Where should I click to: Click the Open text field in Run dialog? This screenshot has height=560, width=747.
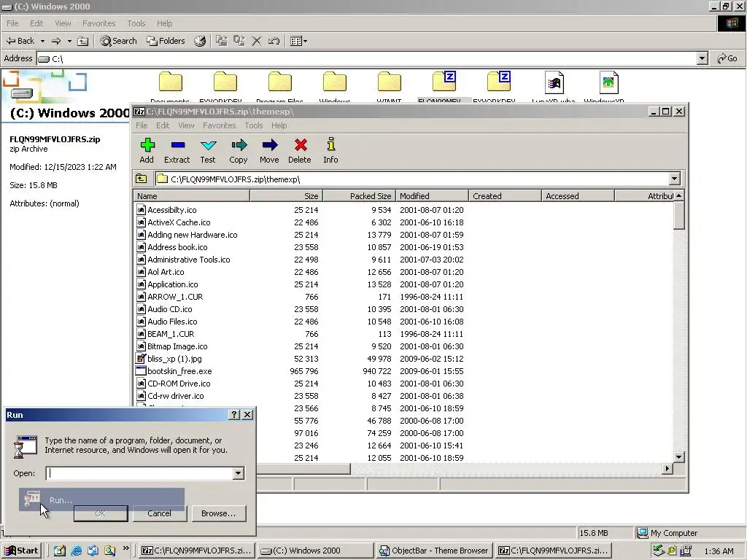pos(139,473)
